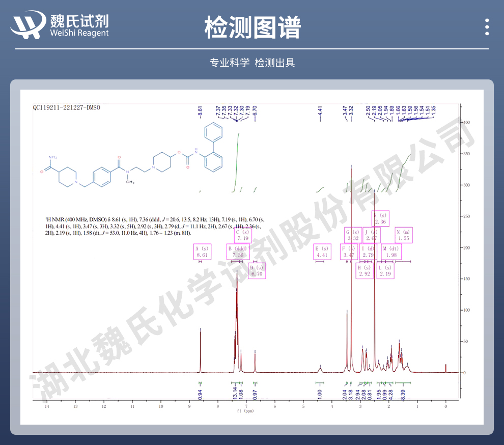The height and width of the screenshot is (445, 504).
Task: Select peak label H (s) 2.92
Action: [x=365, y=271]
